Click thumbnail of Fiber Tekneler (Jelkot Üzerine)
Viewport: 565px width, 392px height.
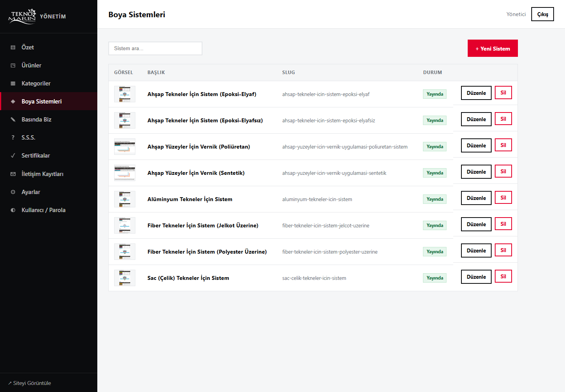pos(125,225)
